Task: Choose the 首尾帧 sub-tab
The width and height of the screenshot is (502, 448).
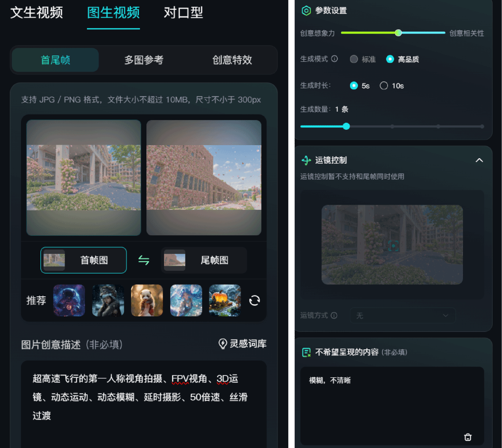Action: pos(55,60)
